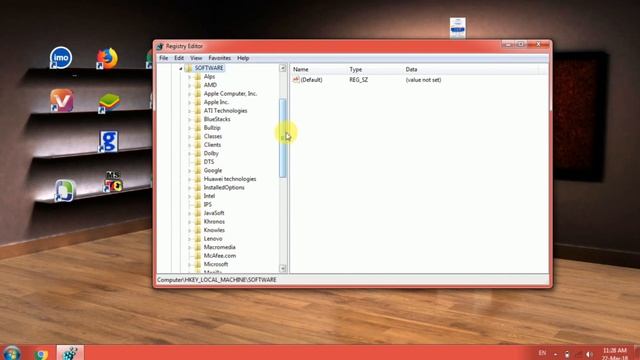Expand the JavaSoft key

[x=190, y=213]
